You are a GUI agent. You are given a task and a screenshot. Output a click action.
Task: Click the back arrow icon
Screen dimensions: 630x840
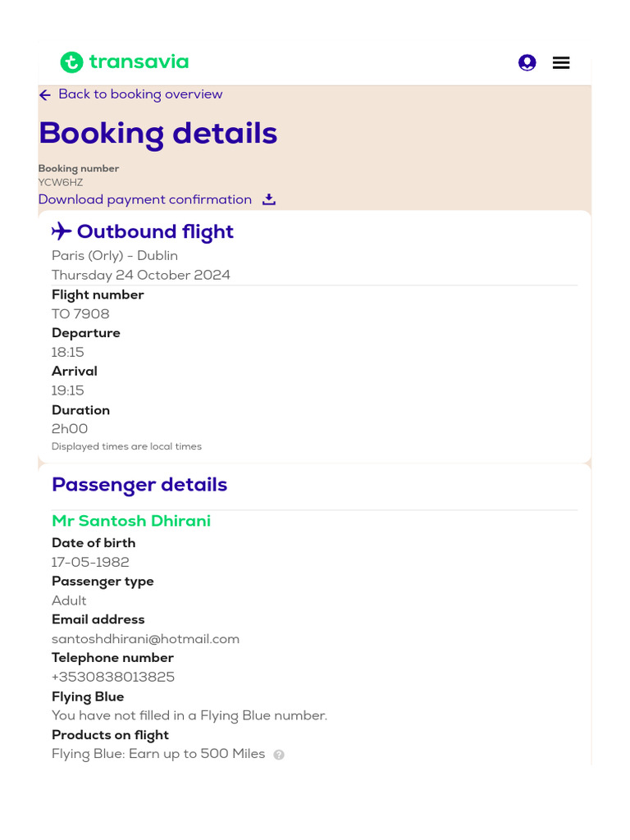pyautogui.click(x=45, y=95)
